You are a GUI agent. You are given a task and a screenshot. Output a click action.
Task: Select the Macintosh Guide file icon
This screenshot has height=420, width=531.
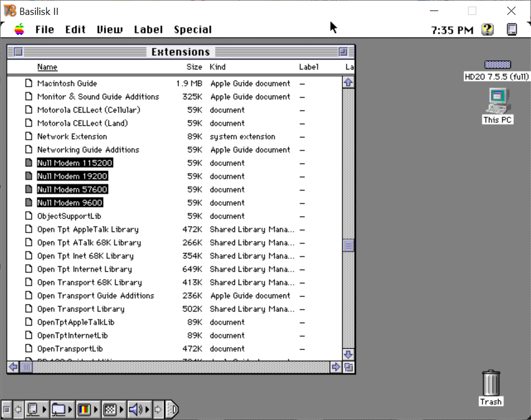click(29, 83)
